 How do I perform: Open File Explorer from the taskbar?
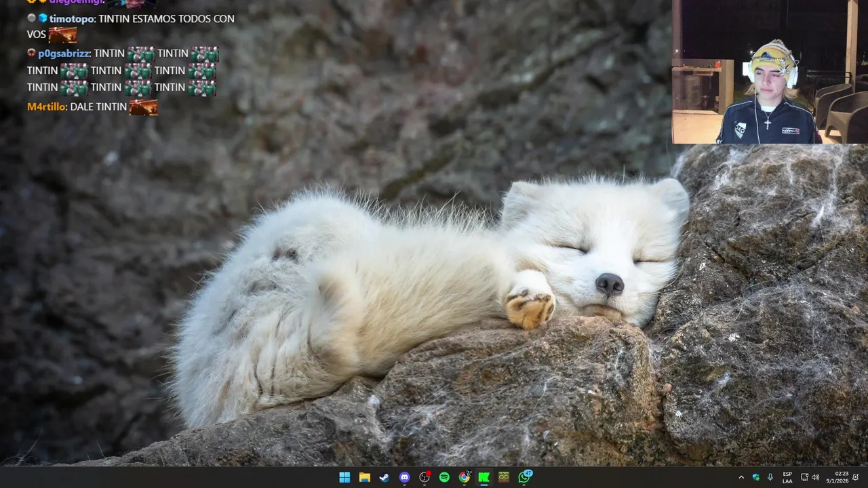click(364, 477)
